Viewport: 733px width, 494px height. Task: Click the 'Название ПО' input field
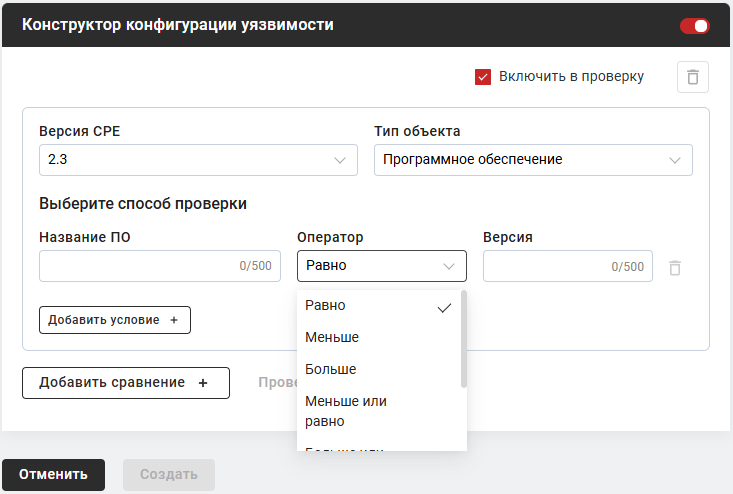click(x=160, y=266)
